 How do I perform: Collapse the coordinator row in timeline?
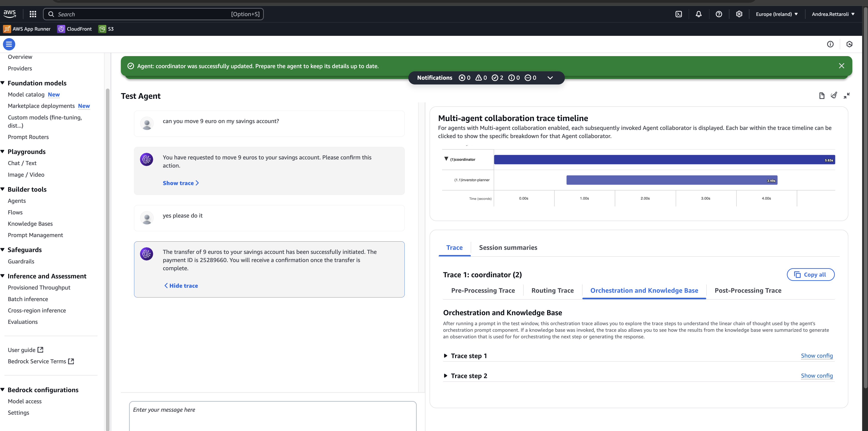[446, 159]
